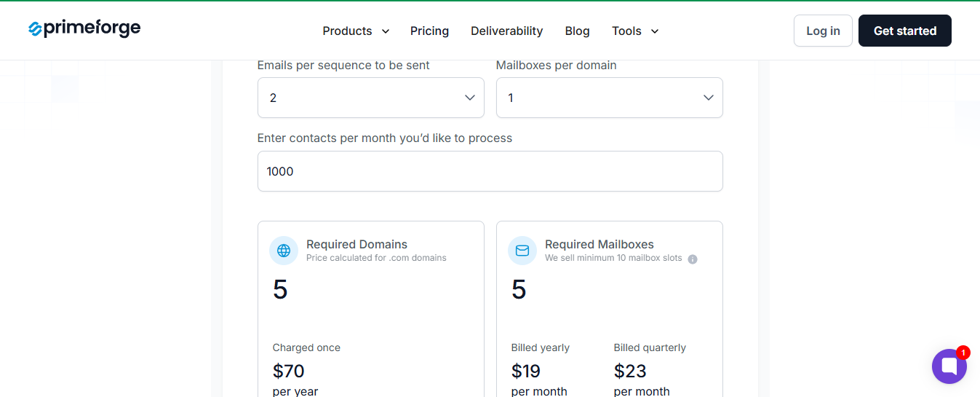Open Emails per sequence dropdown
The width and height of the screenshot is (980, 397).
tap(371, 98)
